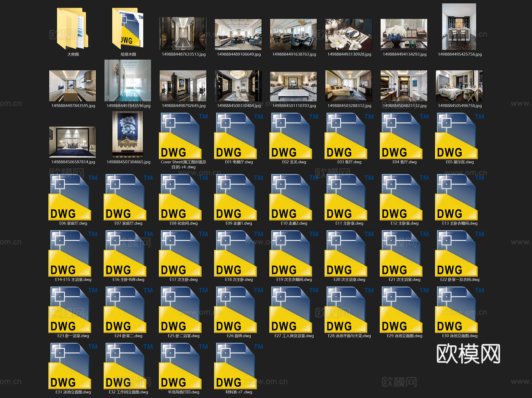
Task: Open image thumbnail 1498884494134293.jpg
Action: (404, 35)
